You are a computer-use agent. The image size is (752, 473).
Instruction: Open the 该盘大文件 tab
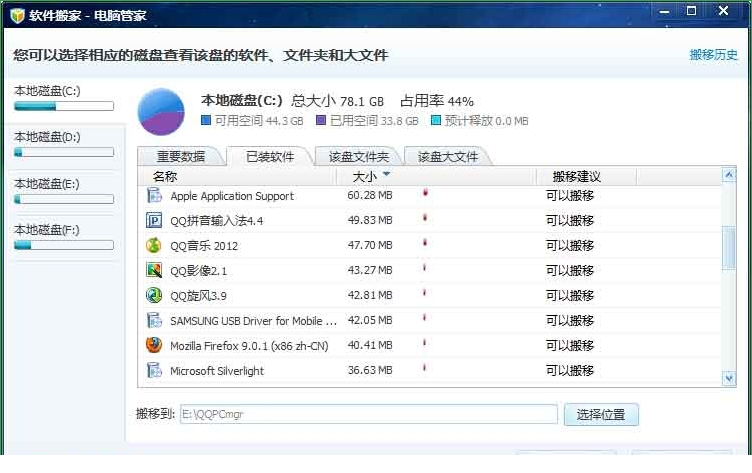(x=447, y=157)
